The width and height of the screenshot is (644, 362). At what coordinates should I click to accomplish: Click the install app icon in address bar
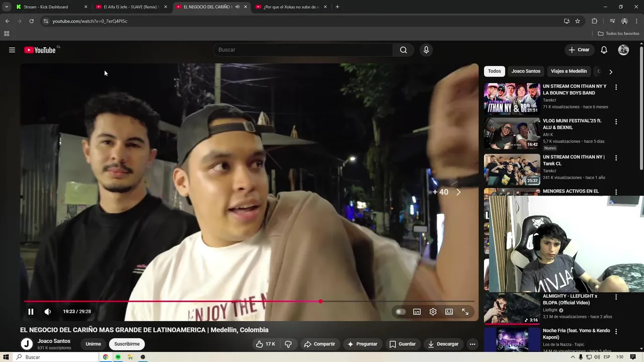point(567,21)
